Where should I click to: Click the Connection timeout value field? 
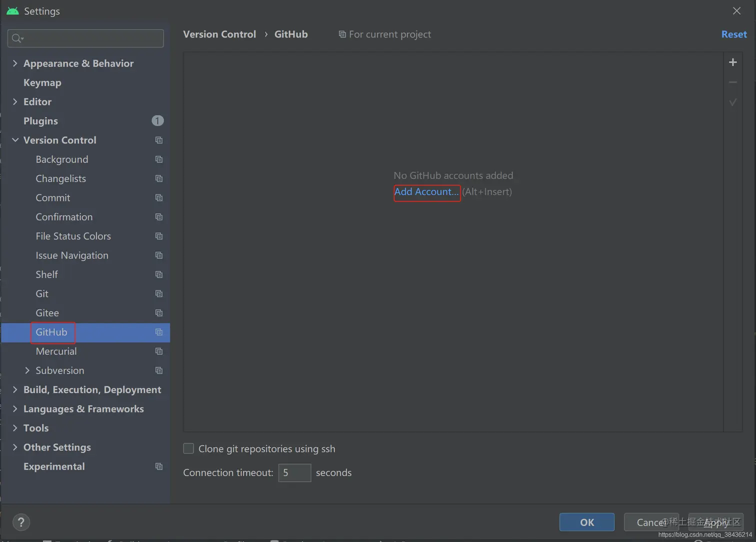tap(294, 473)
